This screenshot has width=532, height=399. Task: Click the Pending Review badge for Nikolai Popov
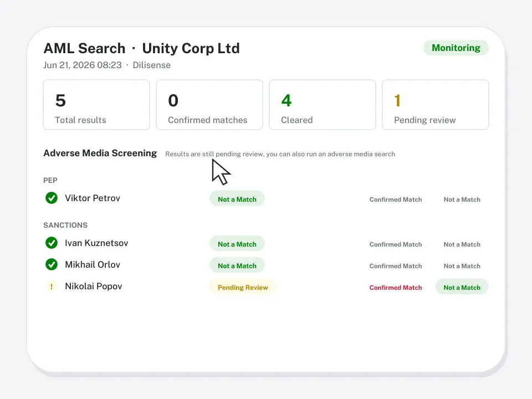[243, 288]
